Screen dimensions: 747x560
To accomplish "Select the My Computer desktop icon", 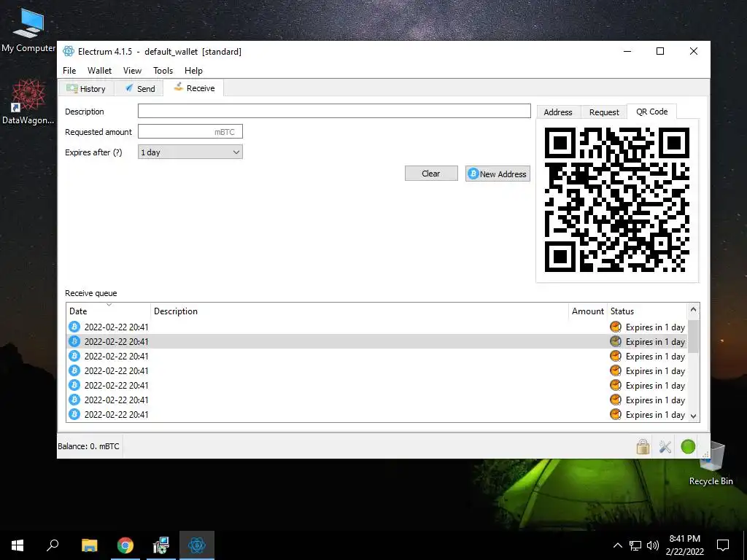I will [x=28, y=31].
